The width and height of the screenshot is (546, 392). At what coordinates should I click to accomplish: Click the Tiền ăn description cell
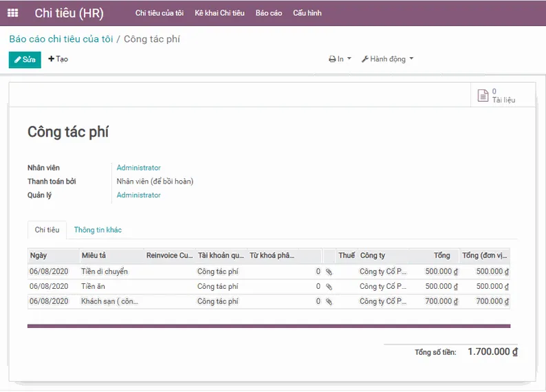(93, 287)
